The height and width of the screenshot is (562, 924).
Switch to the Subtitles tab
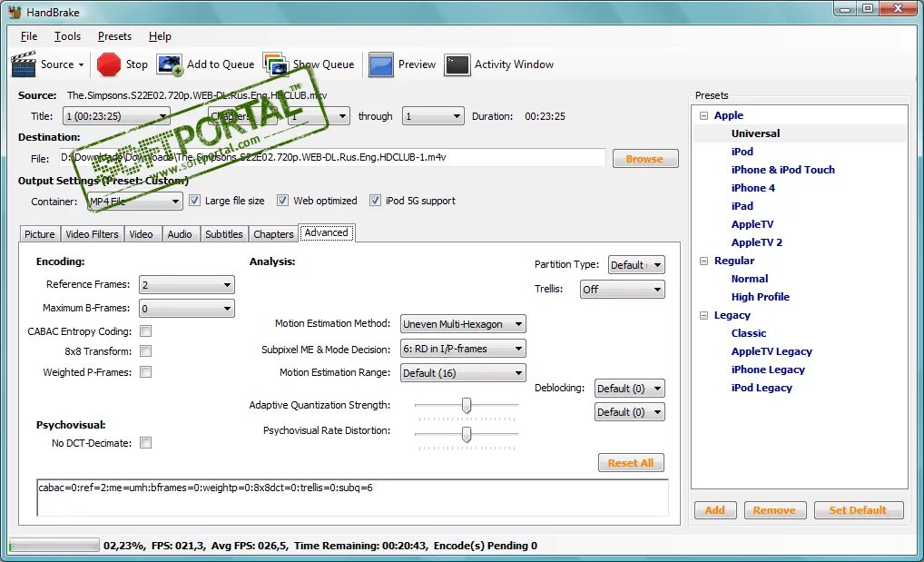[224, 234]
